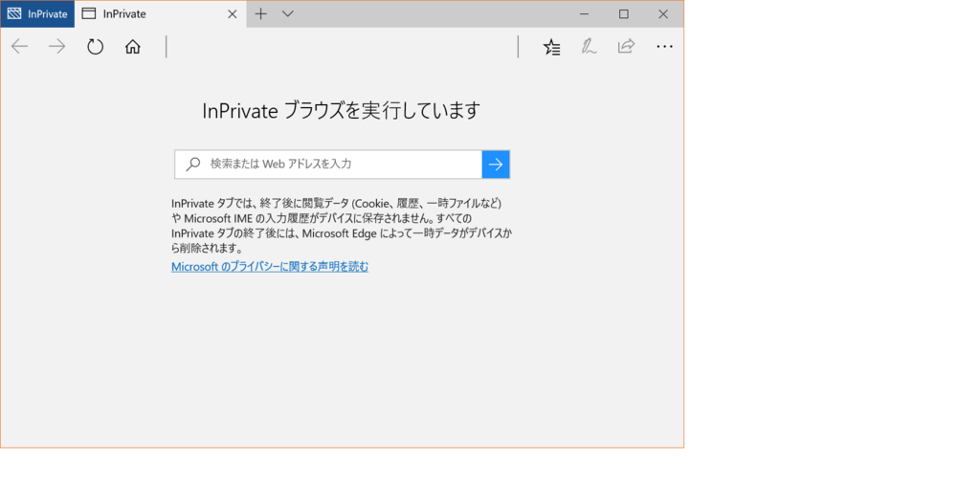The height and width of the screenshot is (487, 980).
Task: Click the Forward navigation arrow
Action: (x=56, y=46)
